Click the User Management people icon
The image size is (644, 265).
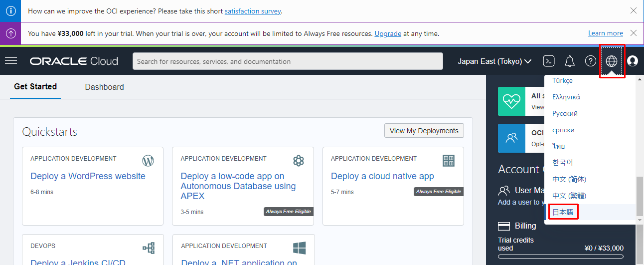504,190
